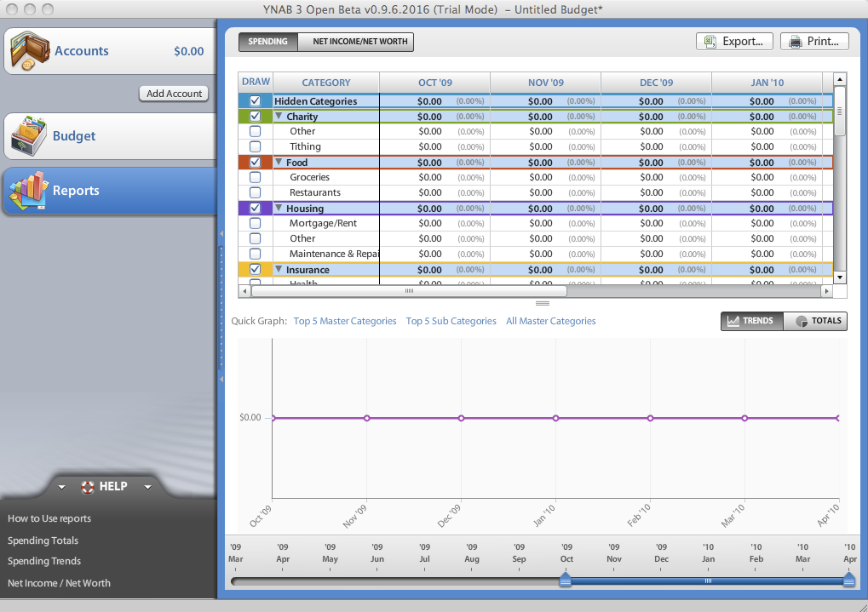Click the CATEGORY column header
Viewport: 868px width, 612px height.
pyautogui.click(x=326, y=83)
